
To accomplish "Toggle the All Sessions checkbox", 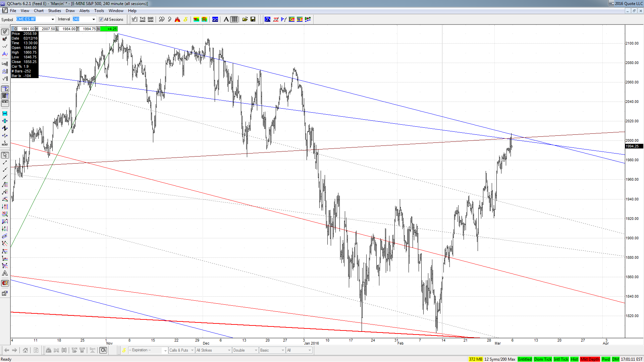I will pyautogui.click(x=101, y=19).
